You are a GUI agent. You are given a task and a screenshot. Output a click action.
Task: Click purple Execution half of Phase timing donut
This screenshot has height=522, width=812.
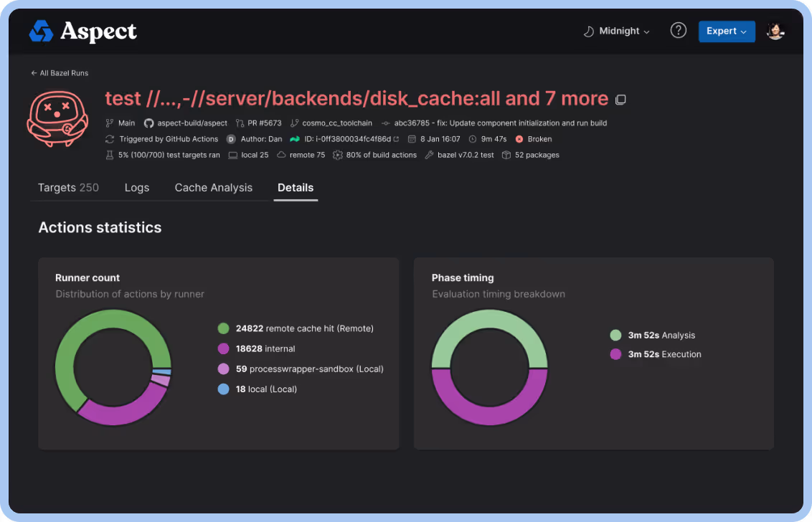click(x=489, y=415)
